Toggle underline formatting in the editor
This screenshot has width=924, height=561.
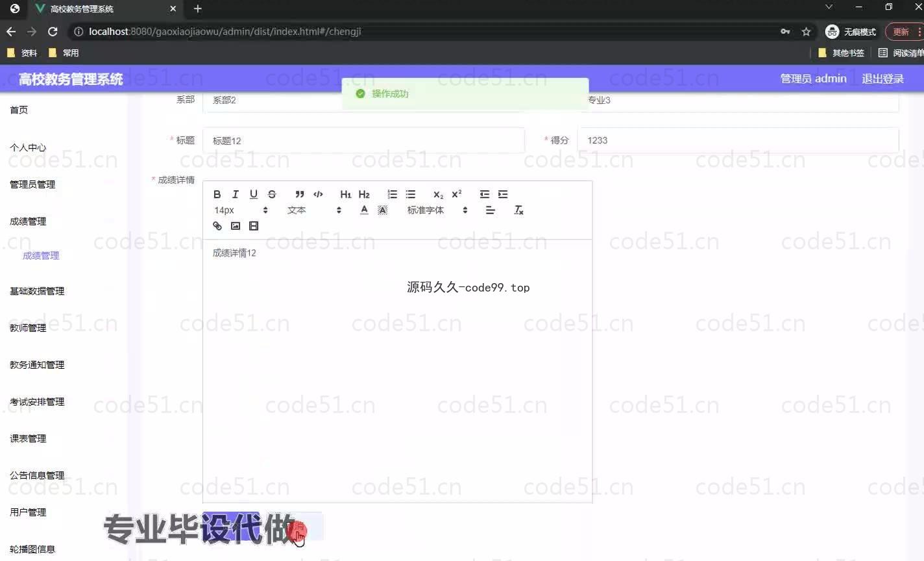254,194
